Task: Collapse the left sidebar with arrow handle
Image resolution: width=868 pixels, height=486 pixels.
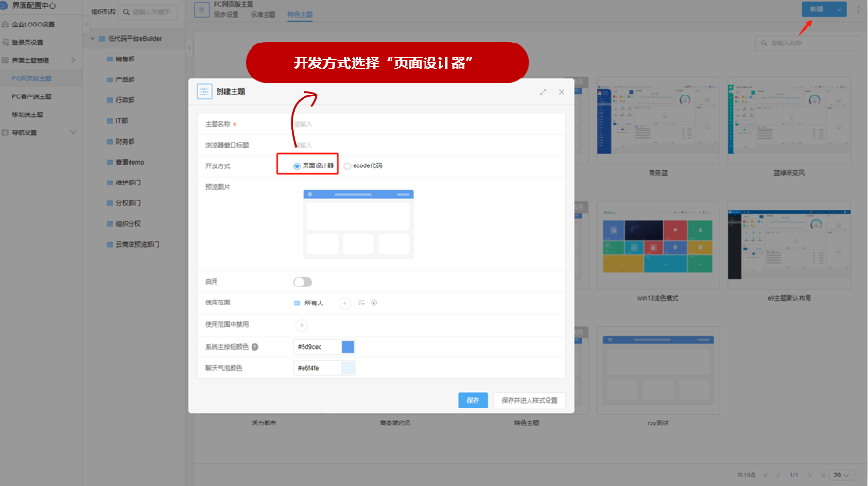Action: tap(86, 25)
